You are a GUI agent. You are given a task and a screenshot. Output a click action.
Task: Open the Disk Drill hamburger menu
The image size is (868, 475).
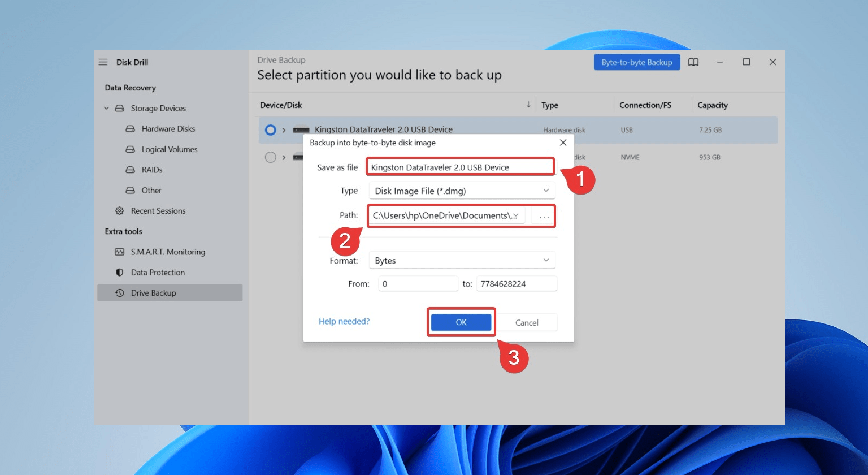tap(103, 62)
